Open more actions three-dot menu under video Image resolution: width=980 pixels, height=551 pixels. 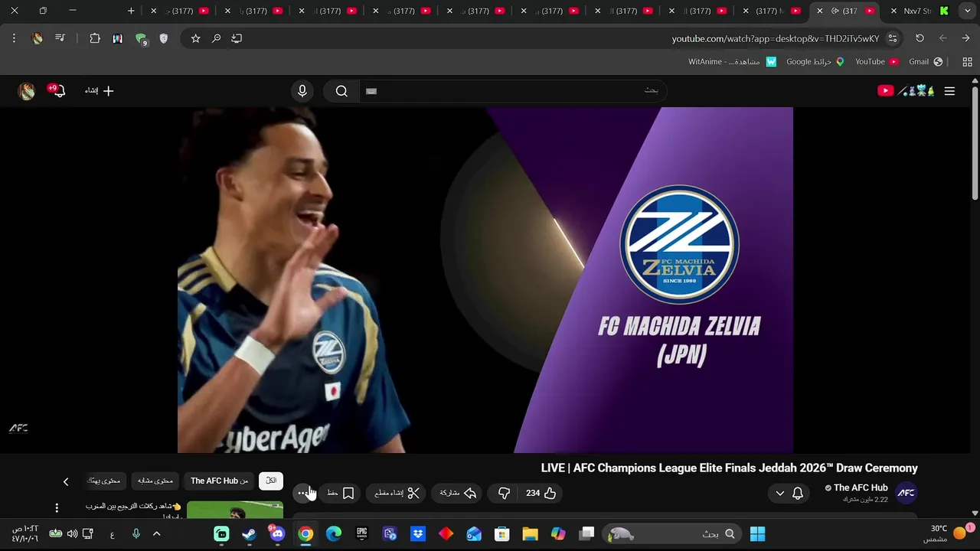(304, 494)
